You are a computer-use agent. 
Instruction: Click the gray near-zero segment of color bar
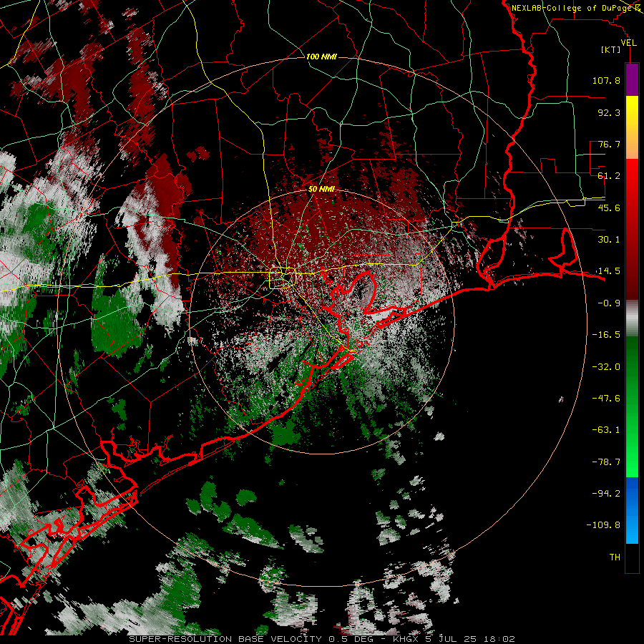click(x=632, y=318)
